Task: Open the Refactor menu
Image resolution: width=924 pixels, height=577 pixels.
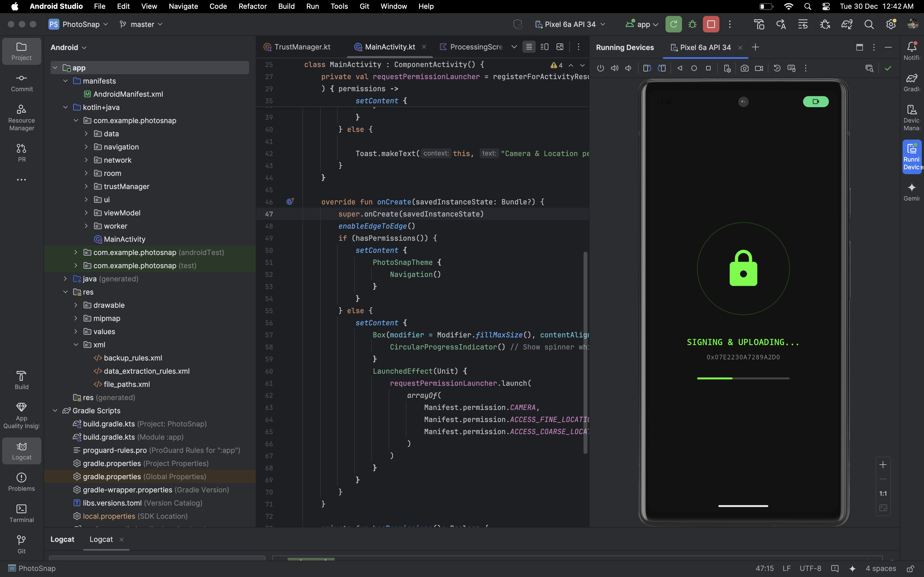Action: pyautogui.click(x=252, y=6)
